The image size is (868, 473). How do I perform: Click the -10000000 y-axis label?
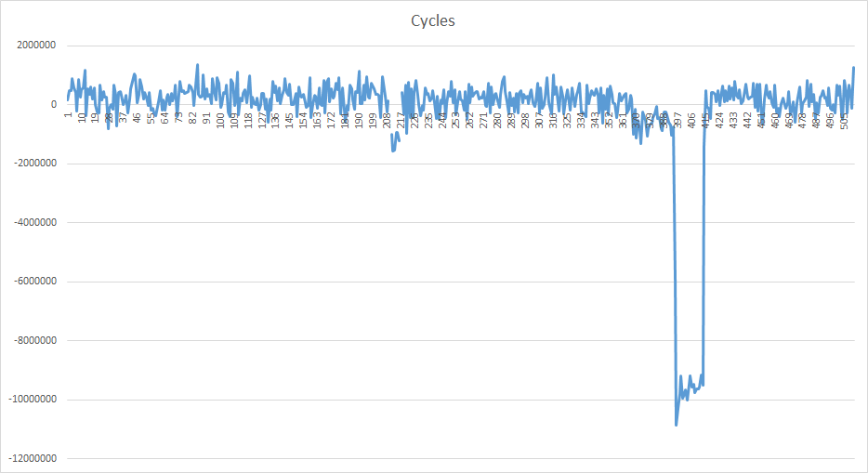click(x=33, y=399)
